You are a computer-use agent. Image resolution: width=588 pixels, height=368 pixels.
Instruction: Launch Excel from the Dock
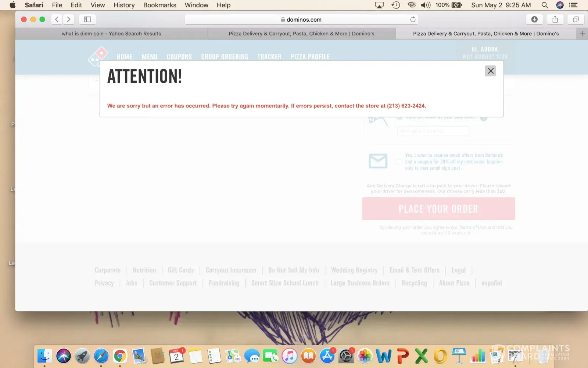point(422,356)
